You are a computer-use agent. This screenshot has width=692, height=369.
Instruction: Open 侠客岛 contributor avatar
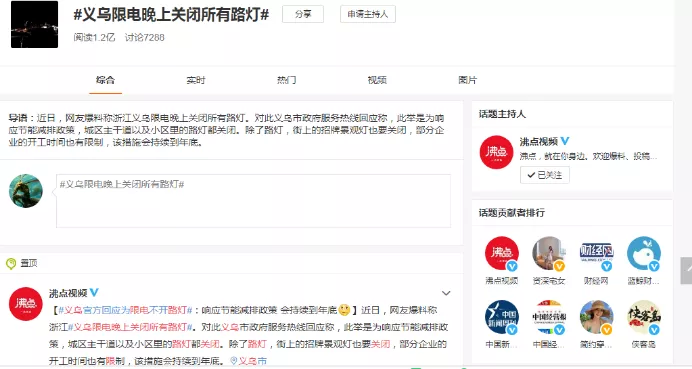pyautogui.click(x=643, y=317)
